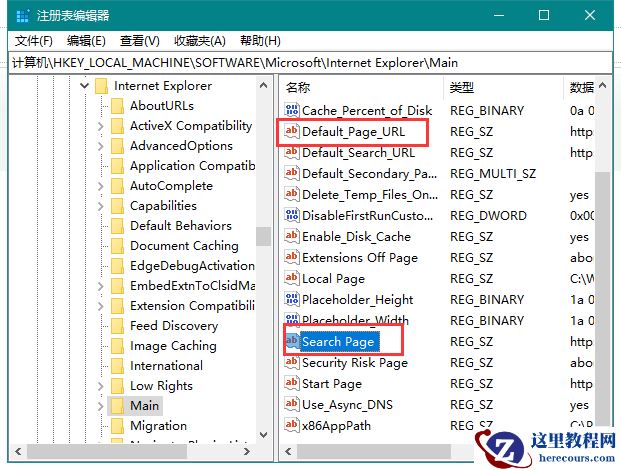Select the Default_Page_URL value name
The height and width of the screenshot is (470, 621).
click(353, 131)
